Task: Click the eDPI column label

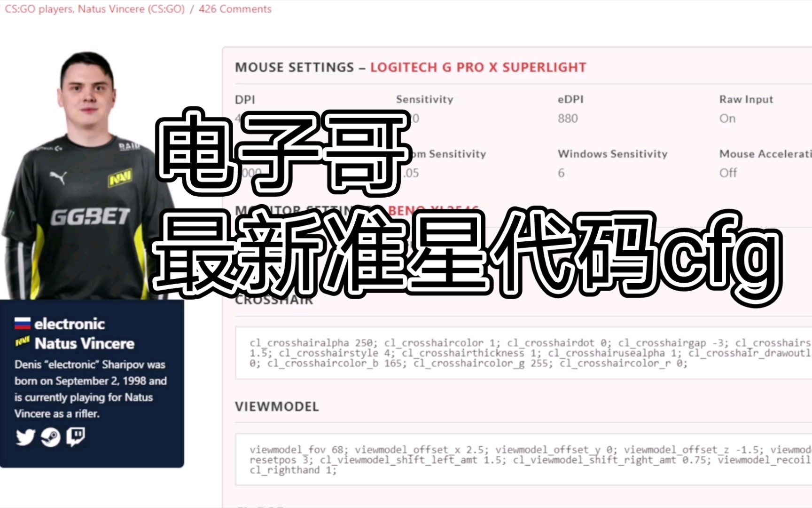Action: point(570,99)
